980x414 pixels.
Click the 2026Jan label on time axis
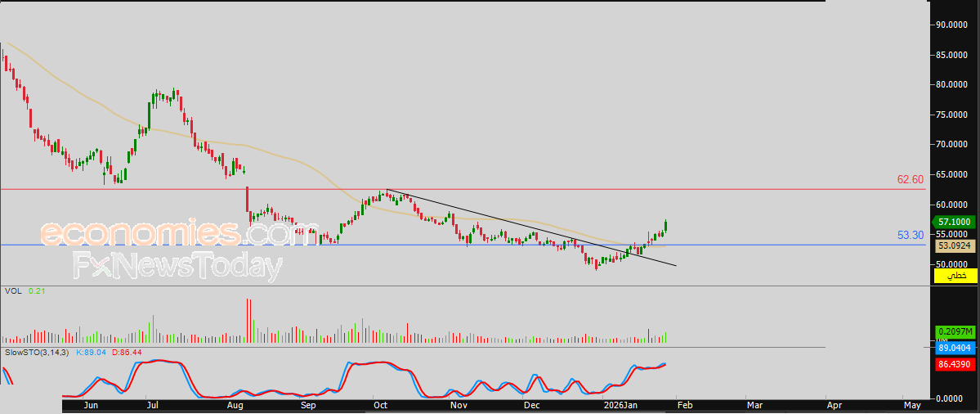click(622, 404)
